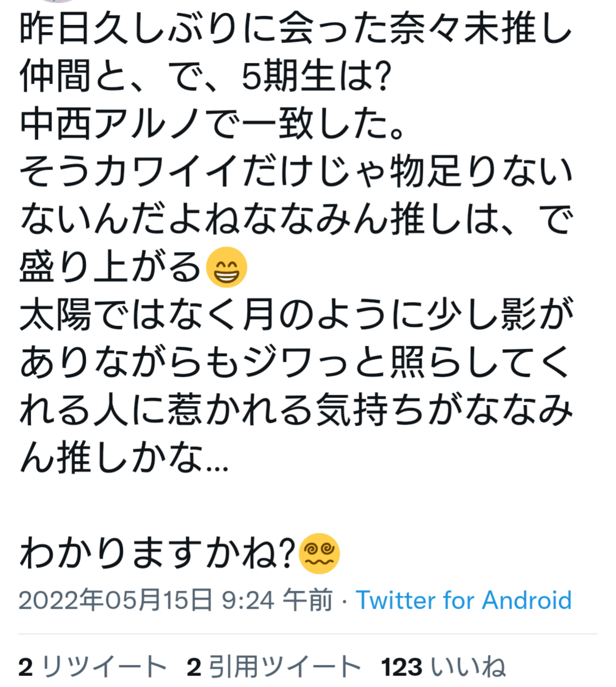Viewport: 616px width, 687px height.
Task: Click the dizzy spiral-eyes emoji
Action: click(x=319, y=554)
